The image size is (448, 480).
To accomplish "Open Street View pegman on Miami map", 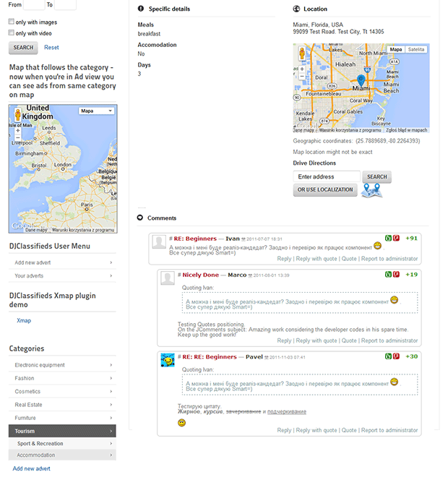I will coord(302,53).
